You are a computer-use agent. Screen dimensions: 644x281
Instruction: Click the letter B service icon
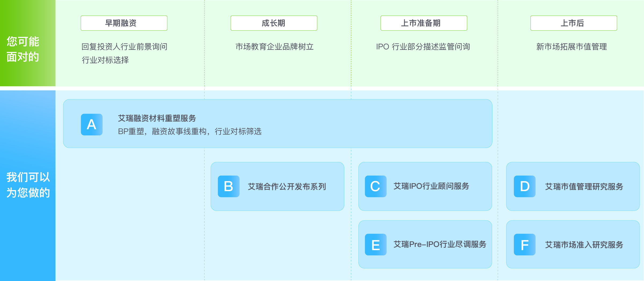click(x=229, y=186)
